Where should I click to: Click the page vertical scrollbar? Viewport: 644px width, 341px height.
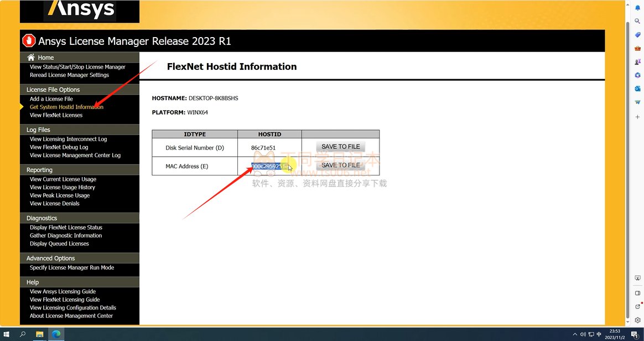627,166
